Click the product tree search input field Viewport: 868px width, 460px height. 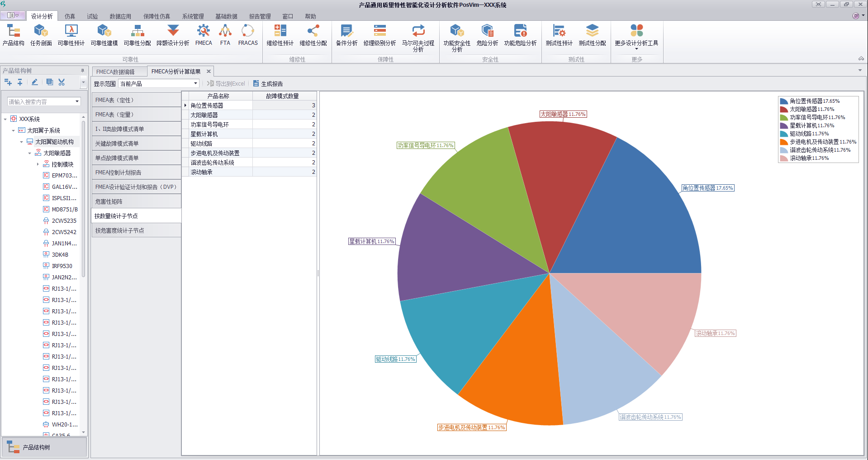point(40,102)
